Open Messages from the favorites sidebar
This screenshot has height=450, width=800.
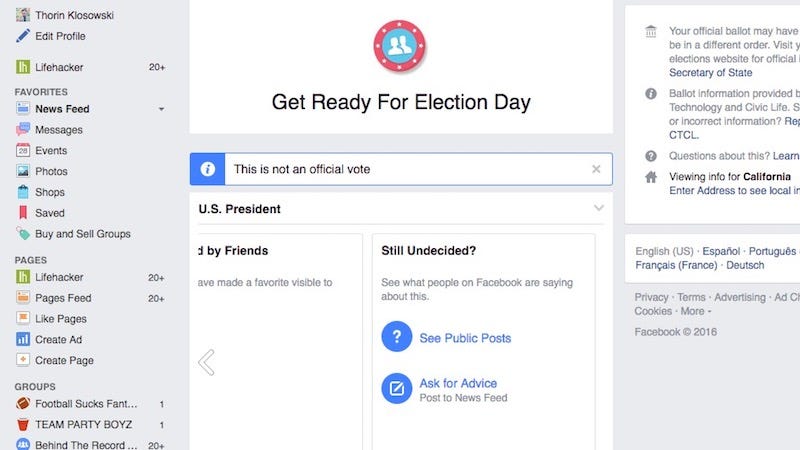tap(59, 130)
